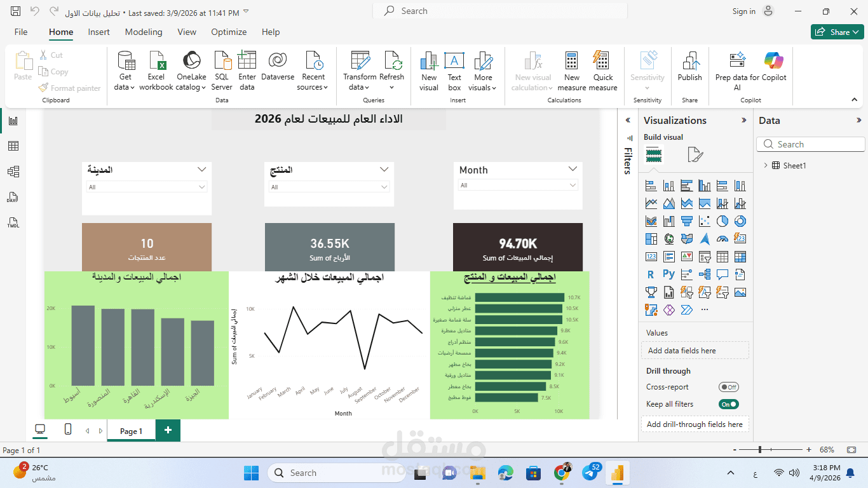Select the Funnel visual type
Image resolution: width=868 pixels, height=488 pixels.
pyautogui.click(x=686, y=221)
